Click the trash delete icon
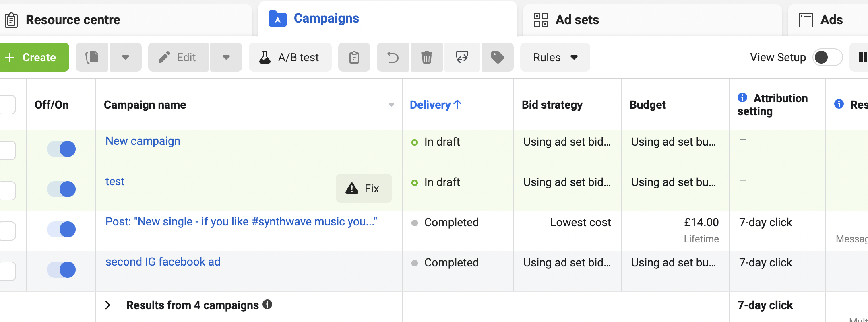 pos(426,57)
